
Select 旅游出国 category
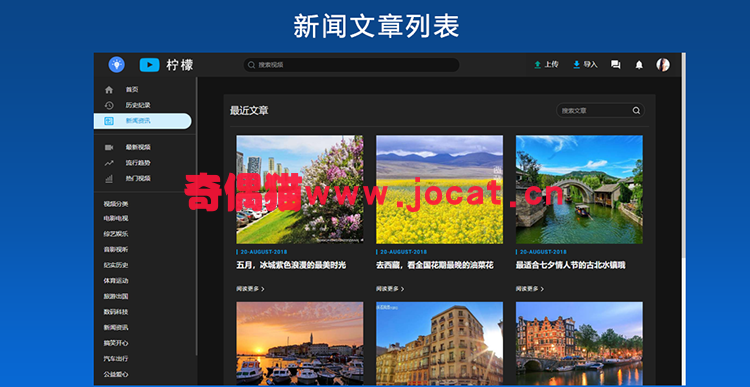(116, 297)
